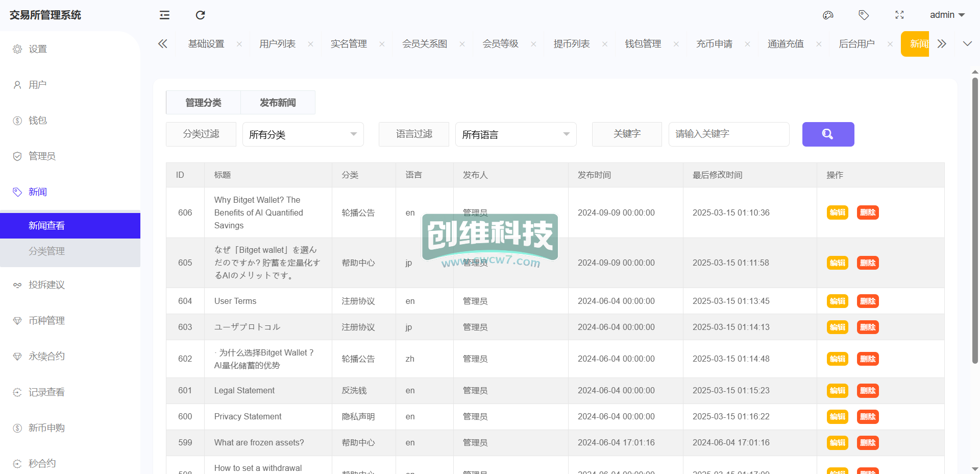The height and width of the screenshot is (474, 980).
Task: Collapse the sidebar with the menu fold icon
Action: [x=164, y=15]
